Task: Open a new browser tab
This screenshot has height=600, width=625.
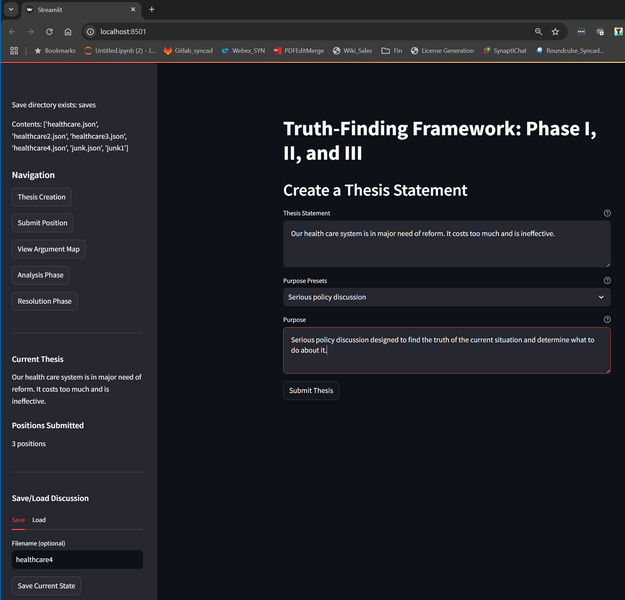Action: tap(151, 10)
